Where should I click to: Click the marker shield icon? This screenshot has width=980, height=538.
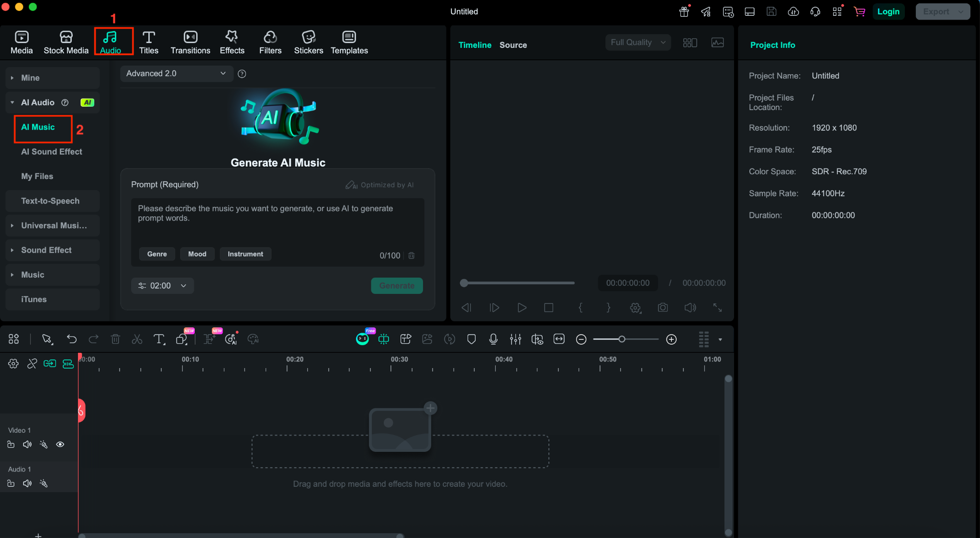tap(471, 339)
